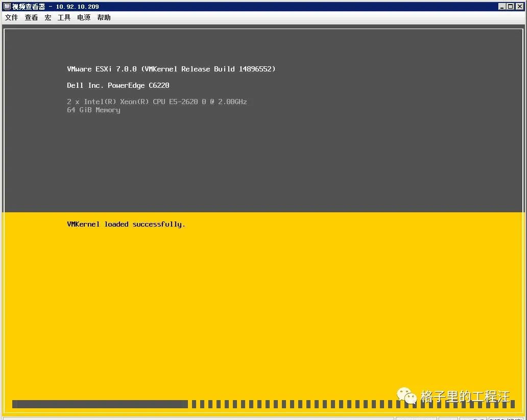Maximize the video viewer window

pos(511,7)
